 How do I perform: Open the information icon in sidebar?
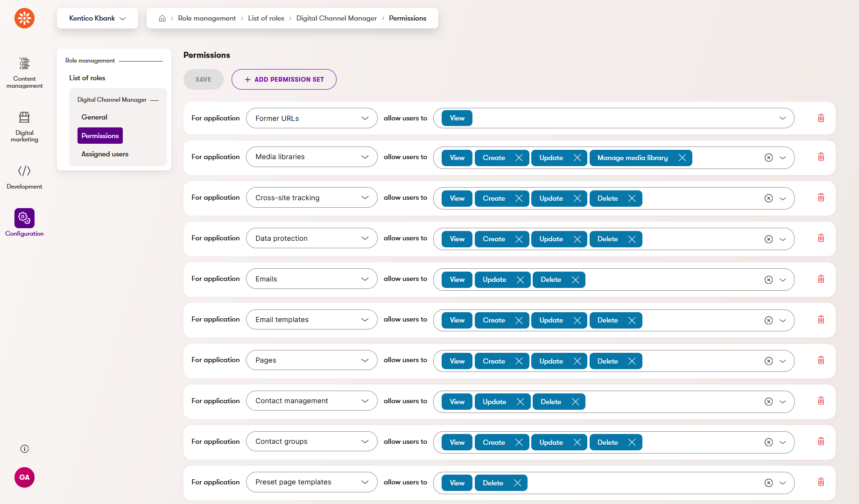[x=24, y=449]
